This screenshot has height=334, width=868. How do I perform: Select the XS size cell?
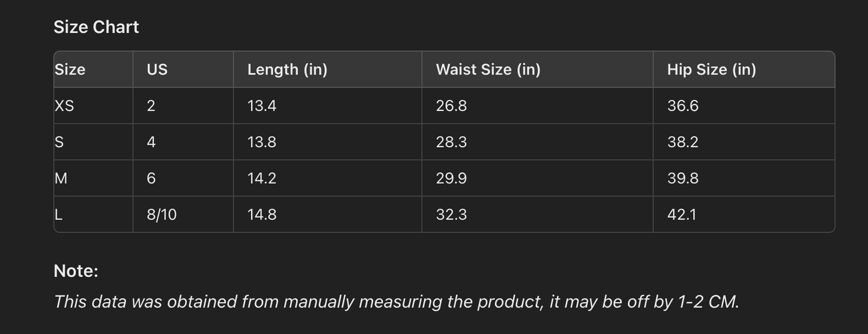click(x=64, y=106)
